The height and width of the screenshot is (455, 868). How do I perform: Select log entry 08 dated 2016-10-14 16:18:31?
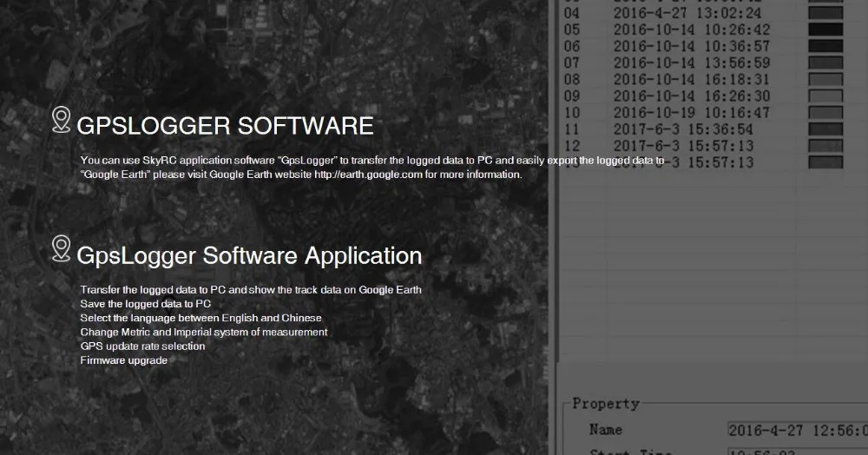[x=703, y=79]
